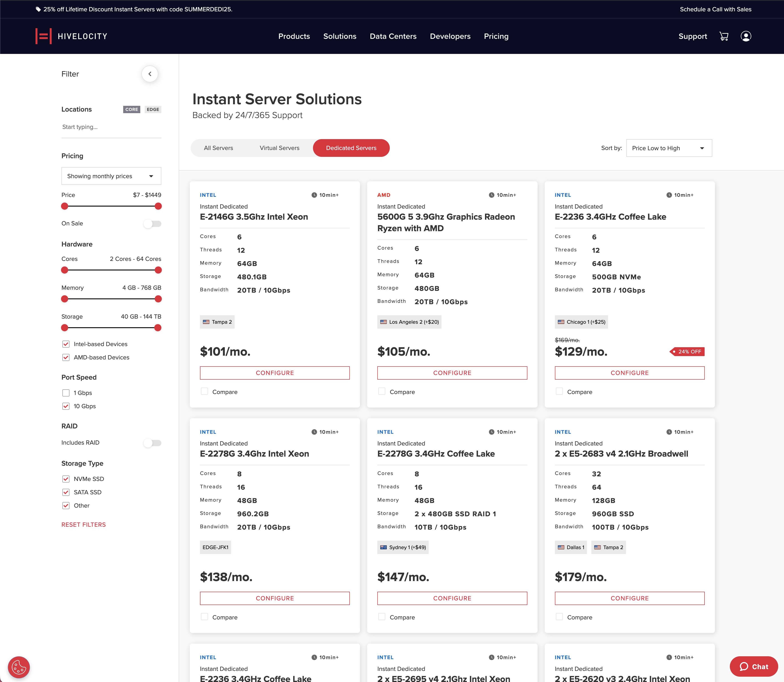Viewport: 784px width, 682px height.
Task: Click the Tampa 2 tag on the Broadwell card
Action: click(x=608, y=547)
